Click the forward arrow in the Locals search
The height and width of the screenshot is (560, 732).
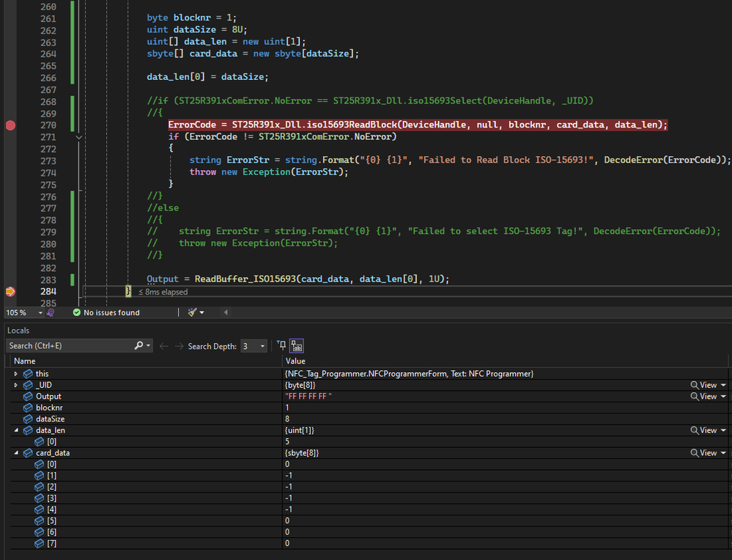coord(178,346)
